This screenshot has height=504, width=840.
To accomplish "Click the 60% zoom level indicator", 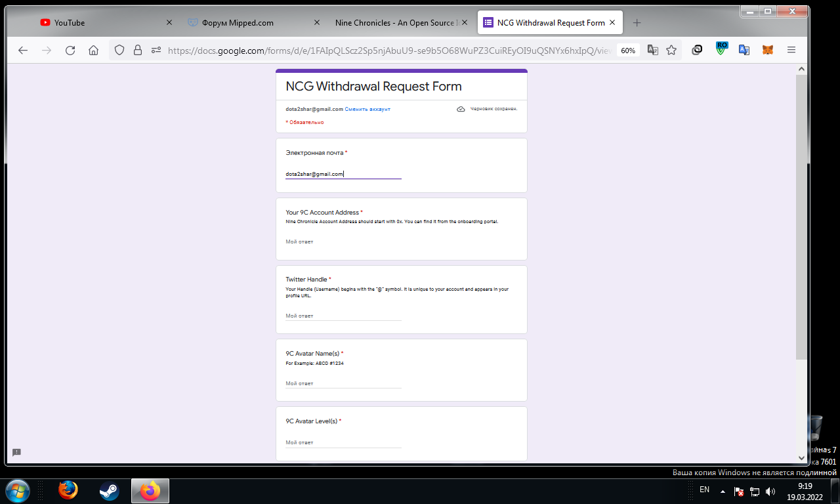I will click(x=628, y=51).
